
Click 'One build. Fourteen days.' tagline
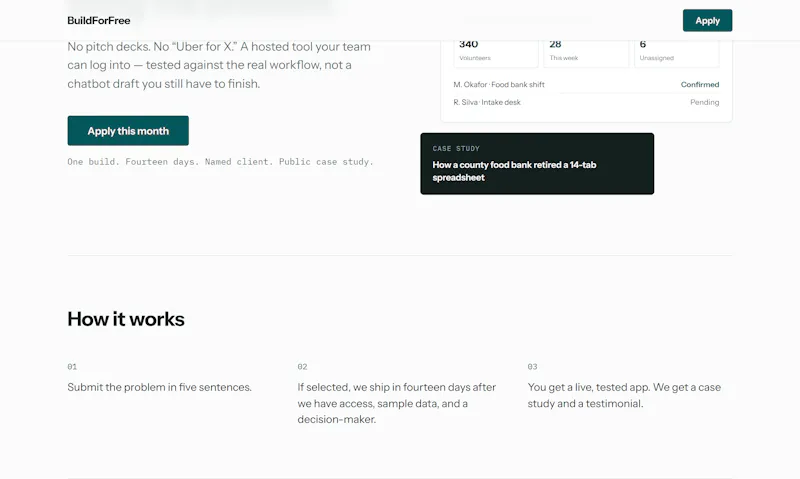(220, 162)
